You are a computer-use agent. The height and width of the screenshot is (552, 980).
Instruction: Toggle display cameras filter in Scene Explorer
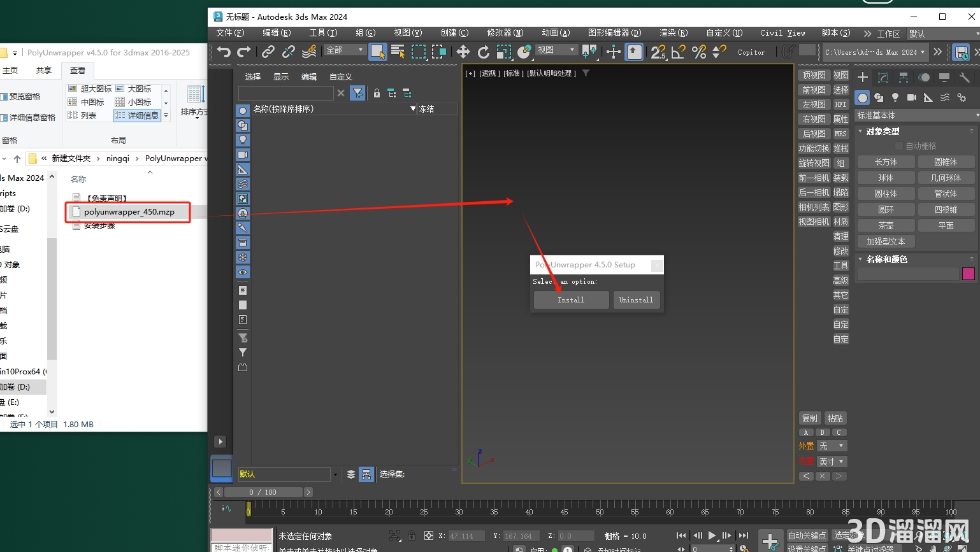(x=243, y=155)
